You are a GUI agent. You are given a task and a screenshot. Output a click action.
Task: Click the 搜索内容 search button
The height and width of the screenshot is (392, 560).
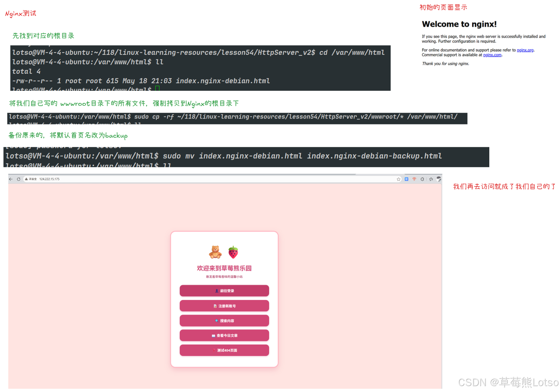224,321
